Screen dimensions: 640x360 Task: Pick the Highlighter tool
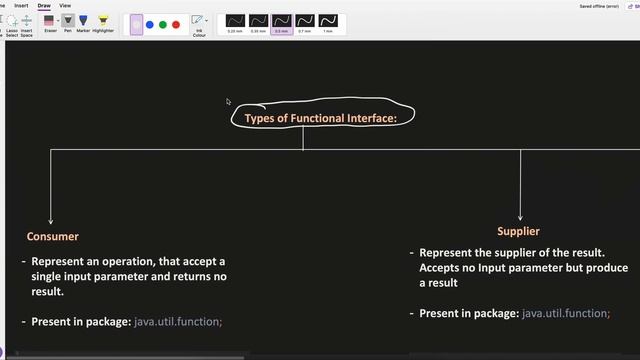103,24
